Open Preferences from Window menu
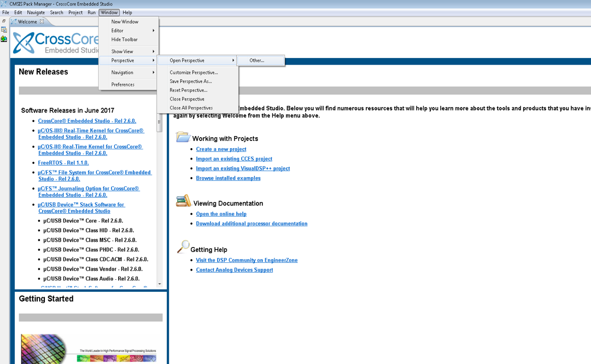 click(128, 85)
